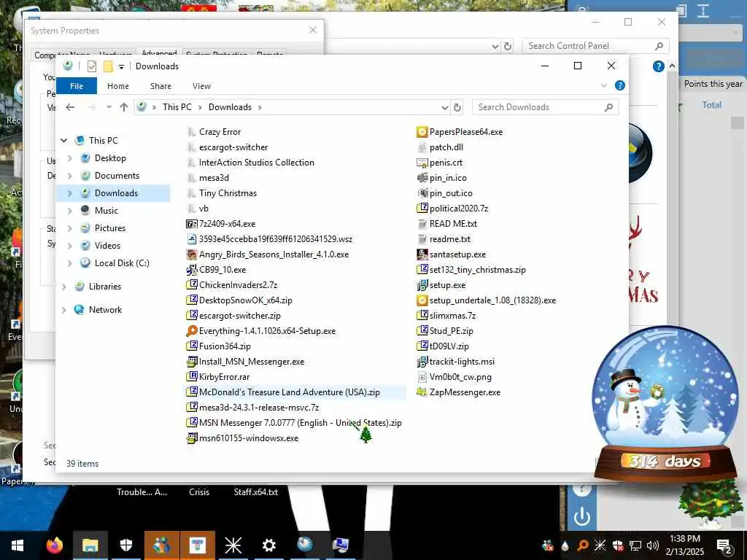Viewport: 747px width, 560px height.
Task: Navigate back in Explorer
Action: pos(71,107)
